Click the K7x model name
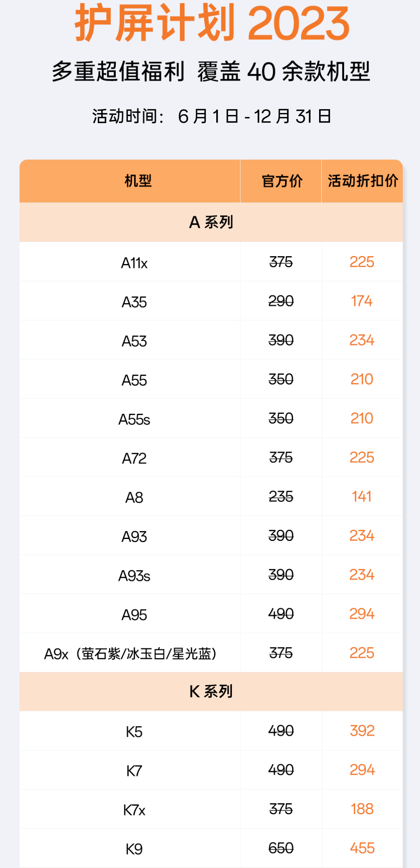The image size is (420, 868). click(134, 810)
